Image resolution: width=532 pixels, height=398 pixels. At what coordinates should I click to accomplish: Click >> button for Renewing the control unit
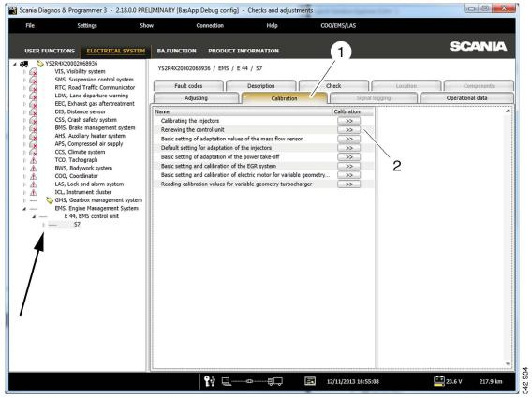pos(348,130)
